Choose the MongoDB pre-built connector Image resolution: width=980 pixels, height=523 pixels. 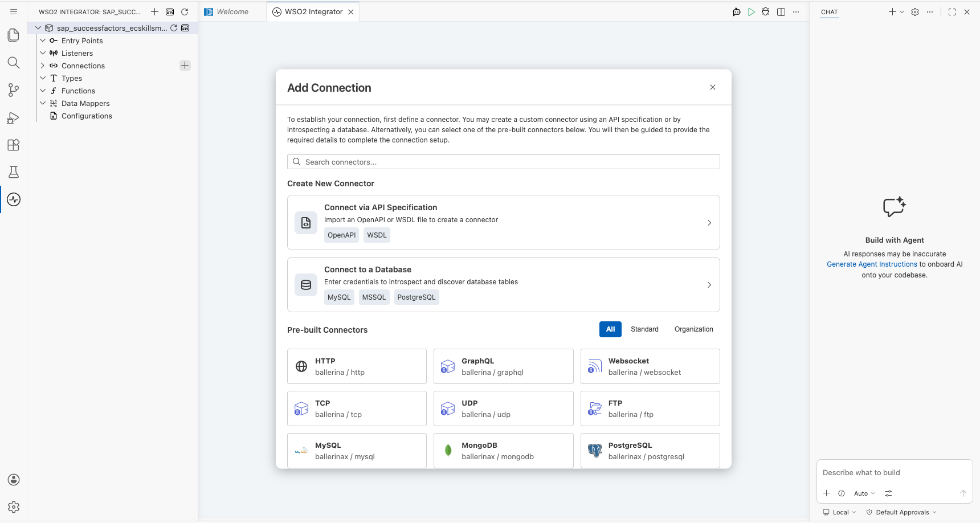[504, 451]
